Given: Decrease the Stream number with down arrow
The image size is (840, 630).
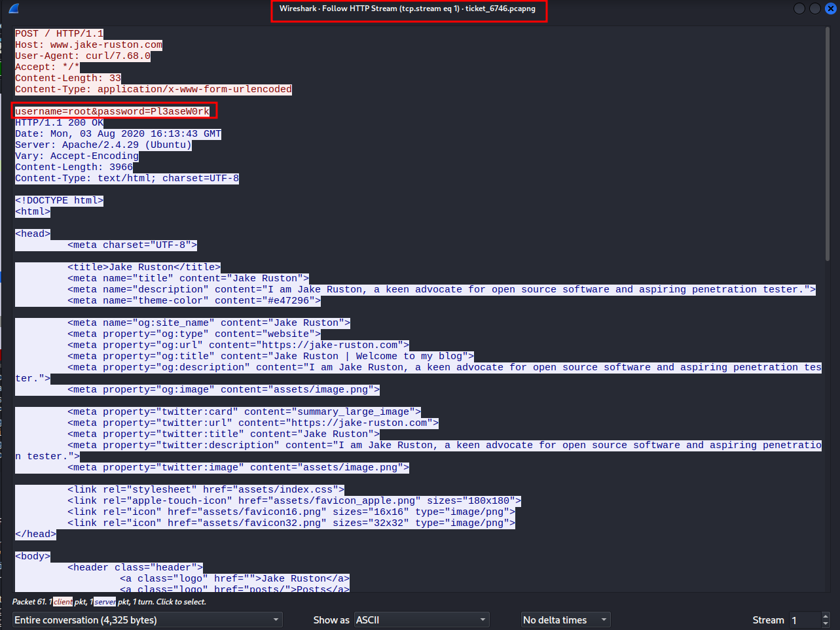Looking at the screenshot, I should [826, 623].
